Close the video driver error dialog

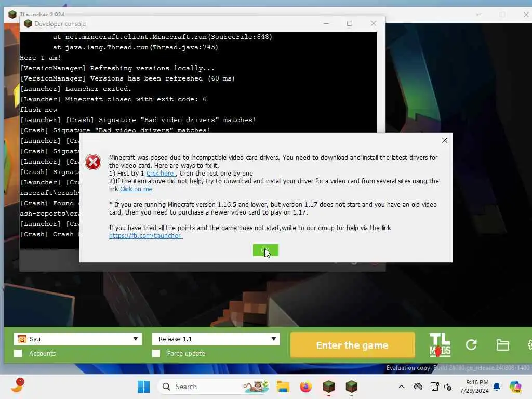point(445,140)
